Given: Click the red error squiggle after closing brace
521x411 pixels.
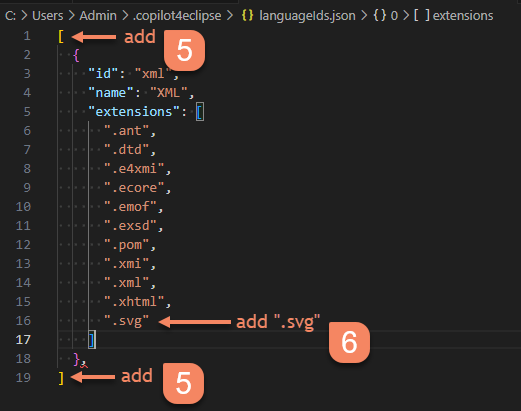Looking at the screenshot, I should (84, 364).
